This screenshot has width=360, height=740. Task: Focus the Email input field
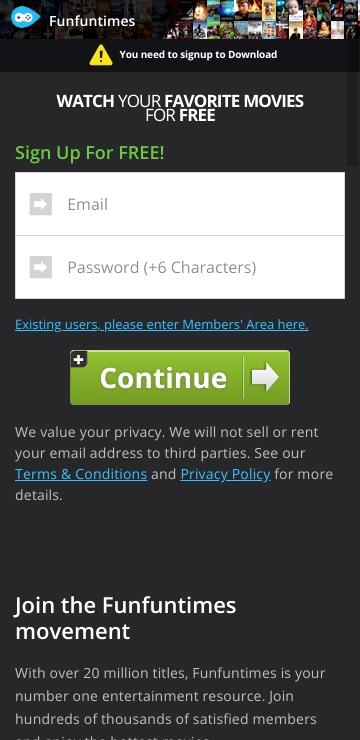coord(180,204)
